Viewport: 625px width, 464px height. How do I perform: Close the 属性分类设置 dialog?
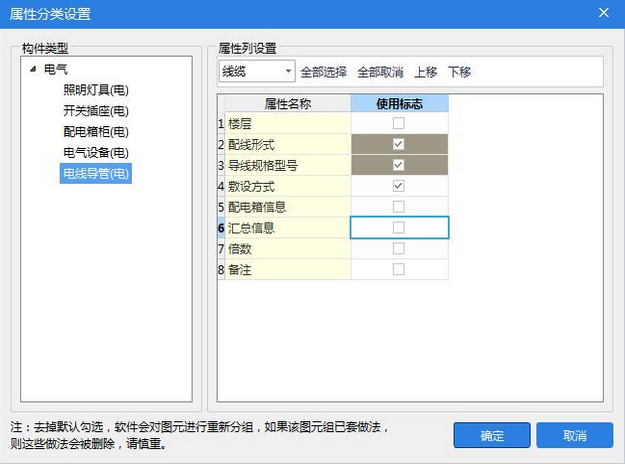(x=603, y=13)
